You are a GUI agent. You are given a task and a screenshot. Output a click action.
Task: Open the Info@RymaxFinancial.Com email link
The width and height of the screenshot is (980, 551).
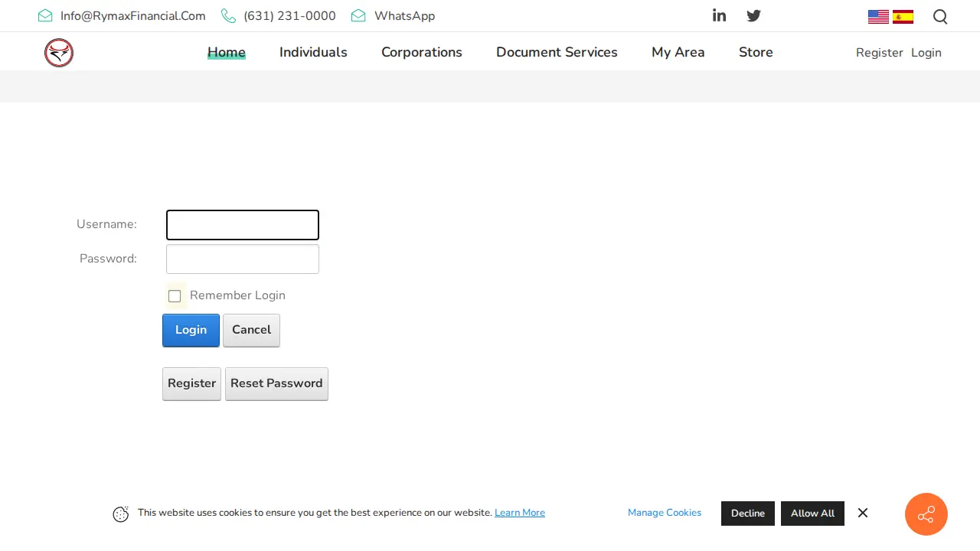(133, 16)
